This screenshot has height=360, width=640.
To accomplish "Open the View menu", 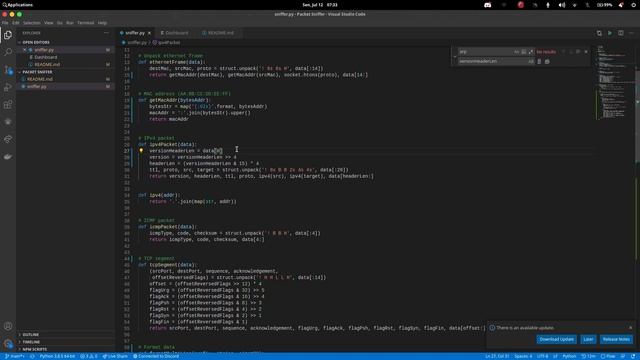I will tap(49, 23).
